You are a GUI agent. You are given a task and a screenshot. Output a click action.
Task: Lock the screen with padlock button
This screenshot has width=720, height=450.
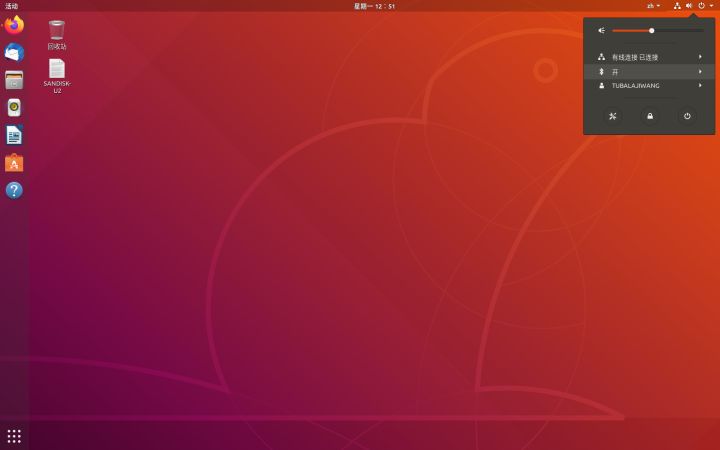[650, 116]
